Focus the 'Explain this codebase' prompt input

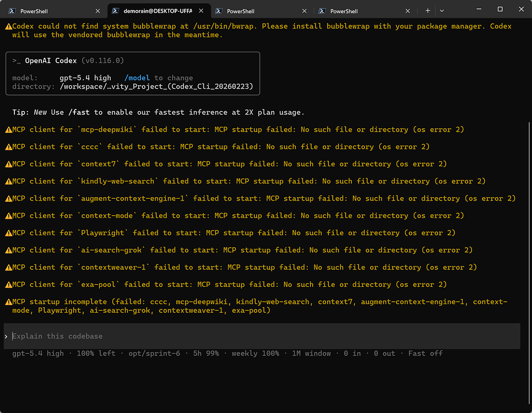click(262, 336)
